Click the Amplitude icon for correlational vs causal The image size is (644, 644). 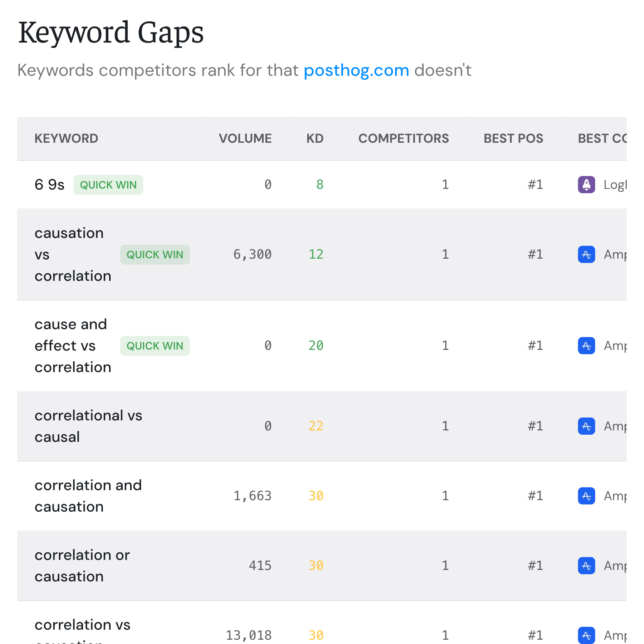(586, 426)
